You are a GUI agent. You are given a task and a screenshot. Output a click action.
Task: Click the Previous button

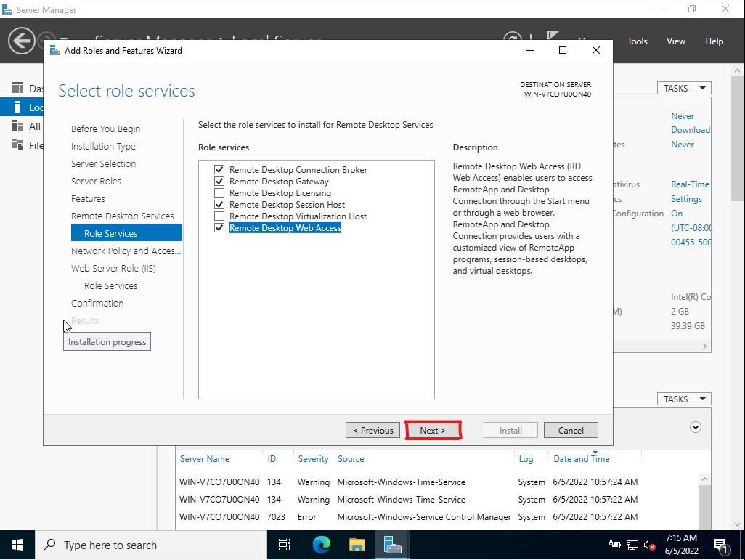pyautogui.click(x=373, y=430)
